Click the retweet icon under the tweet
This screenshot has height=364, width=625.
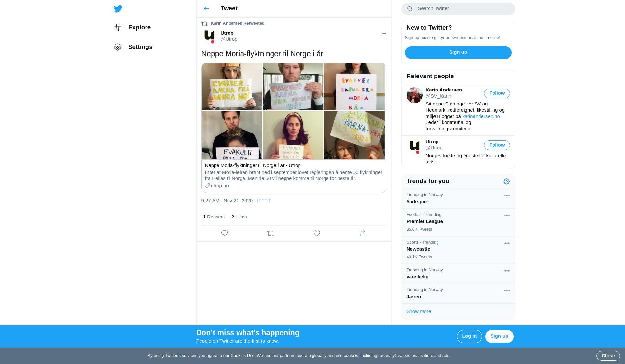[271, 233]
